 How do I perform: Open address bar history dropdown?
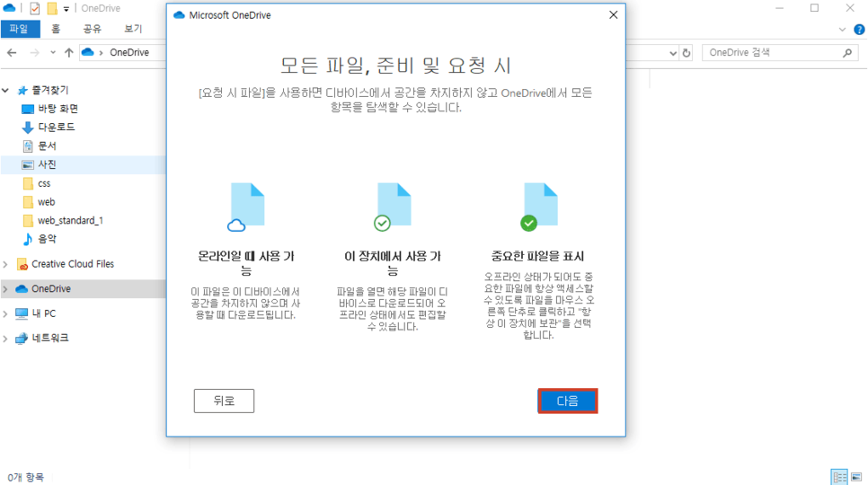[673, 53]
